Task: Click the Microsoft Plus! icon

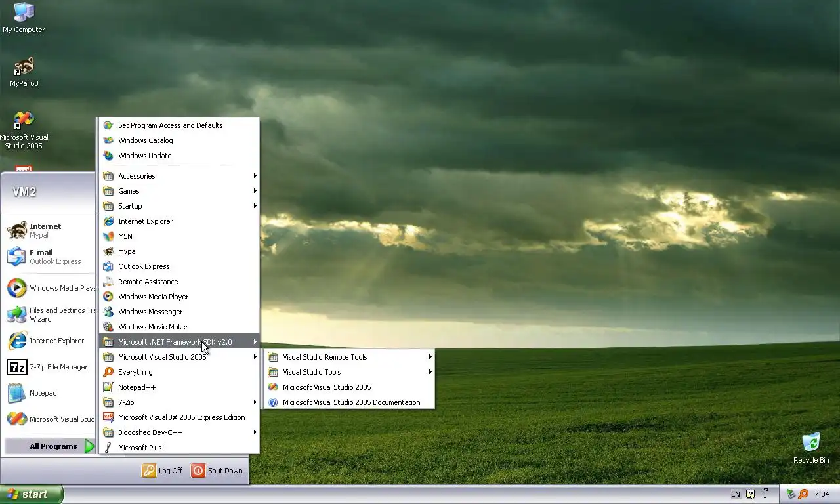Action: [x=108, y=448]
